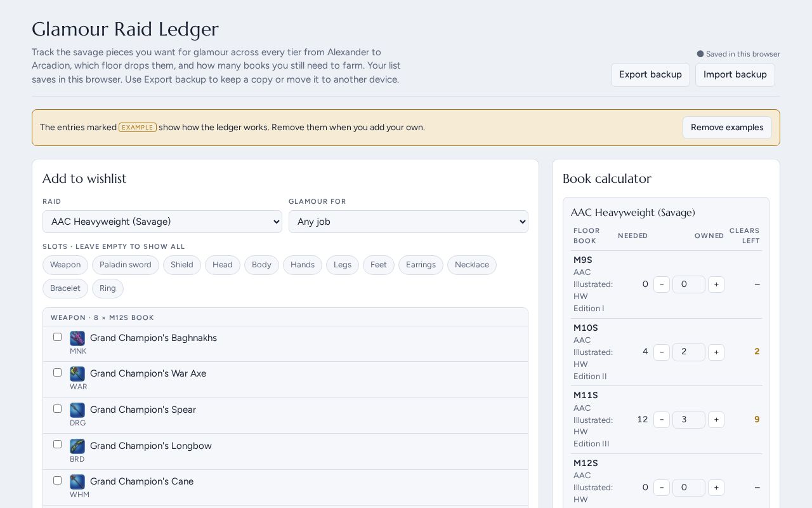The width and height of the screenshot is (812, 508).
Task: Decrease owned M12S books
Action: (x=662, y=488)
